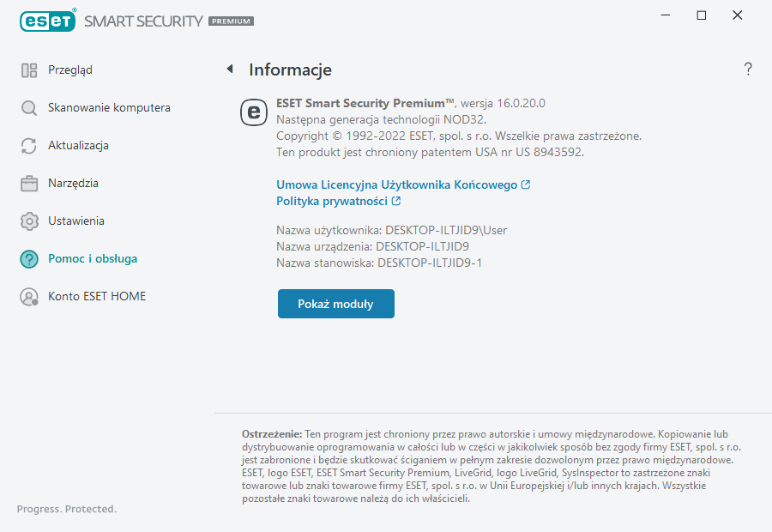Switch to Konto ESET HOME page

click(97, 297)
